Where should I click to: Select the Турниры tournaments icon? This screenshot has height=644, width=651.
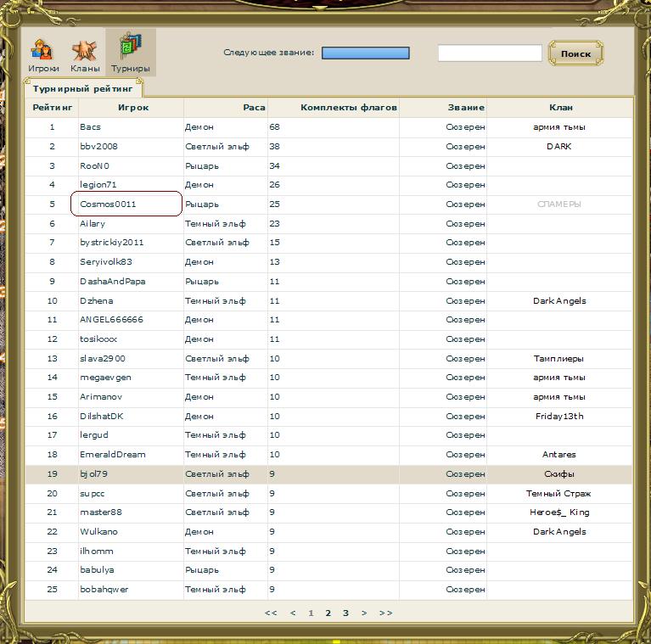[130, 53]
